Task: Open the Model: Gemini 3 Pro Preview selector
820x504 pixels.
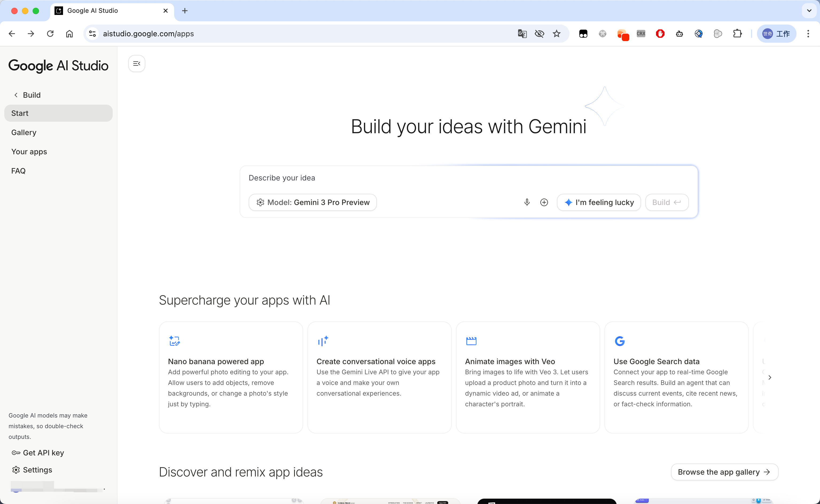Action: pyautogui.click(x=313, y=202)
